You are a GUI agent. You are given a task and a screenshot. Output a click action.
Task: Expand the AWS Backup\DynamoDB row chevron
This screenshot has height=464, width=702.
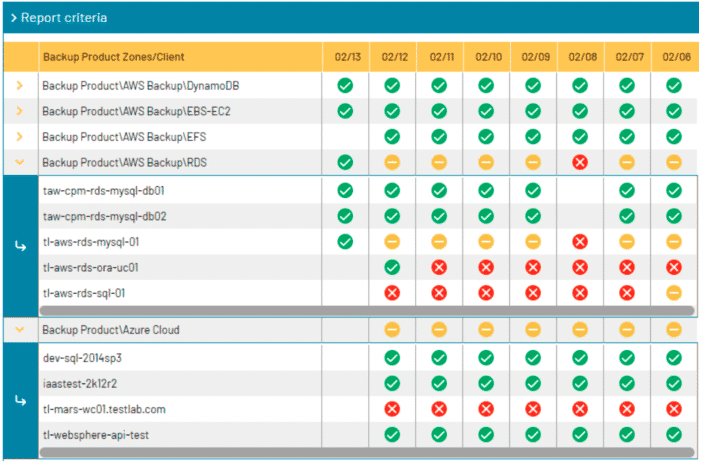[20, 85]
